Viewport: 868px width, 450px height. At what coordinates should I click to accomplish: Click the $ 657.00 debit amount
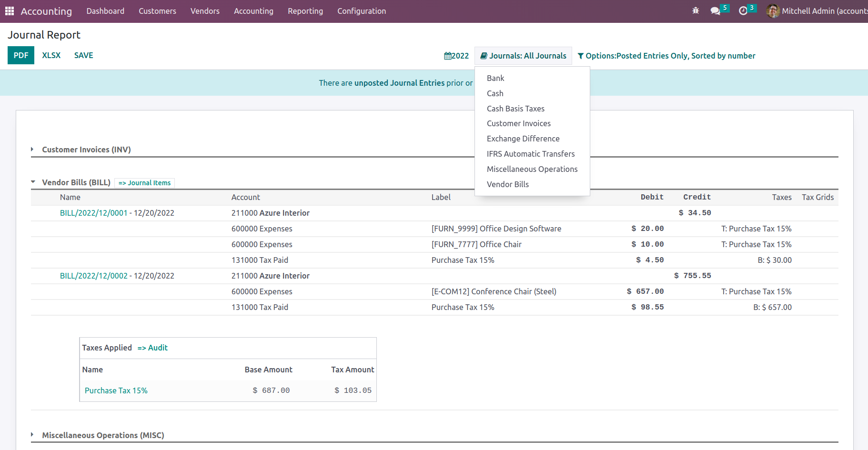646,291
